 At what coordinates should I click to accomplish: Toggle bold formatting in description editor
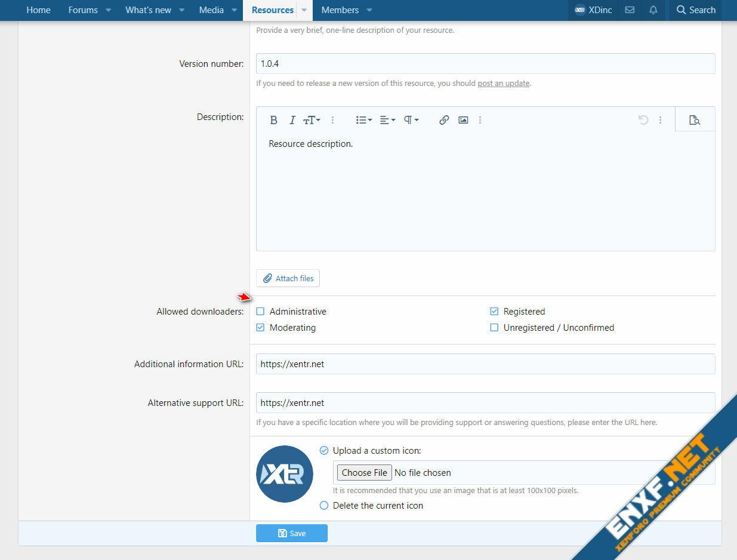(273, 120)
